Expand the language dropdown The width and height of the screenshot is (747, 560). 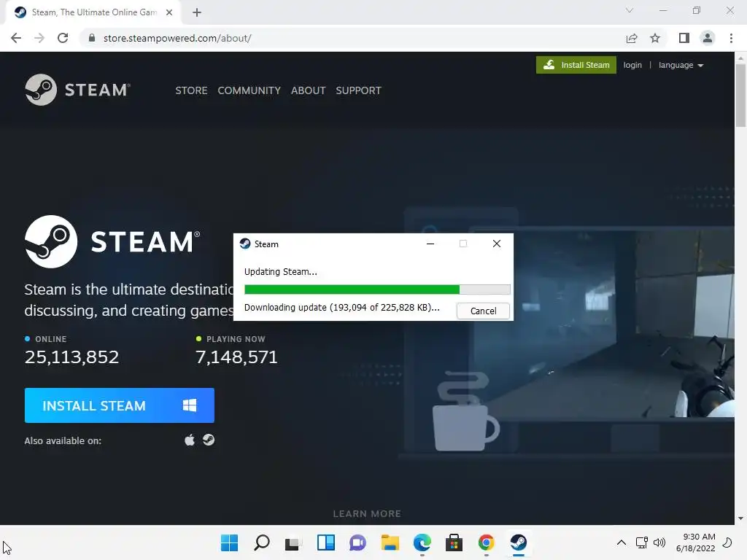681,65
